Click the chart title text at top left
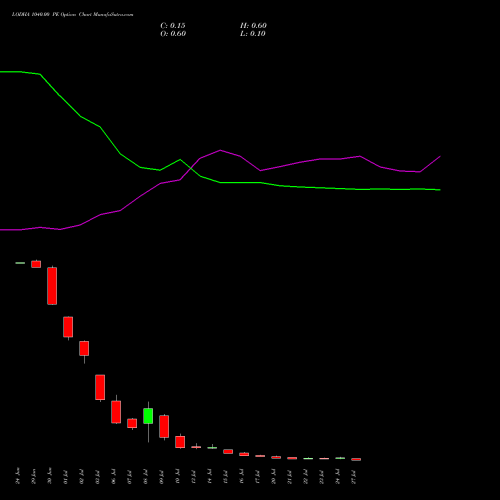The height and width of the screenshot is (500, 500). (x=73, y=14)
